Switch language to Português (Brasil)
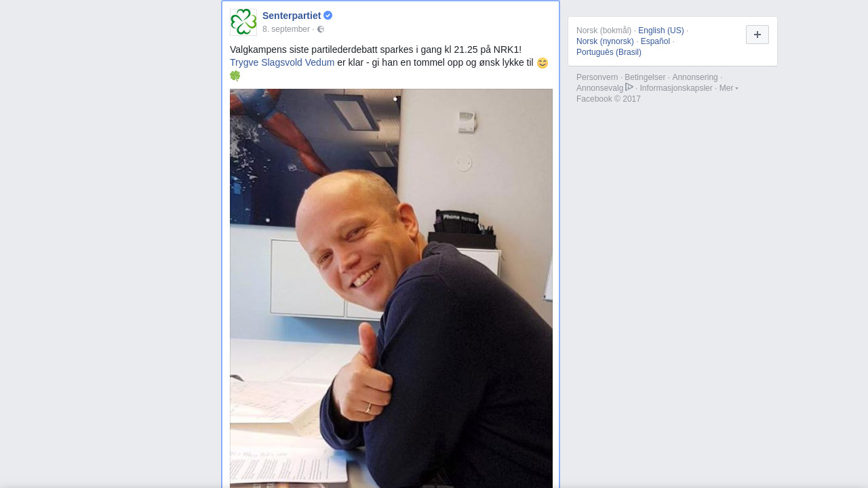The width and height of the screenshot is (868, 488). click(609, 52)
